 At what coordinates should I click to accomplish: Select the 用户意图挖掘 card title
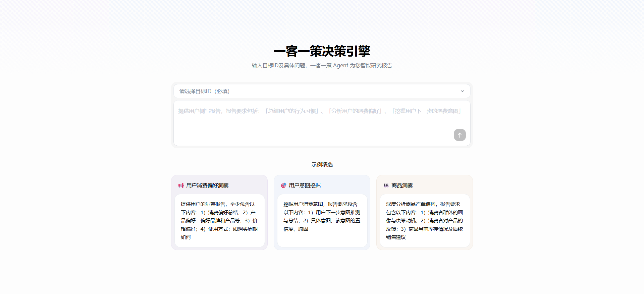tap(305, 186)
